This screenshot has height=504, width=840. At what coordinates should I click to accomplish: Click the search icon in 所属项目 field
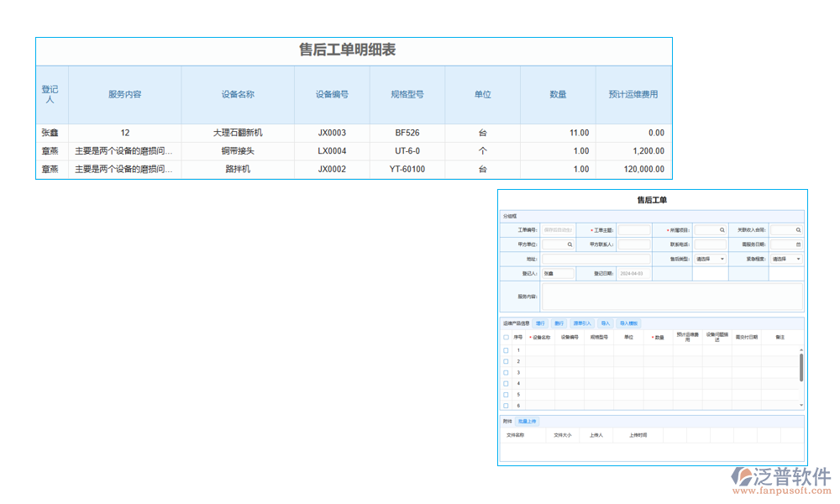coord(722,229)
